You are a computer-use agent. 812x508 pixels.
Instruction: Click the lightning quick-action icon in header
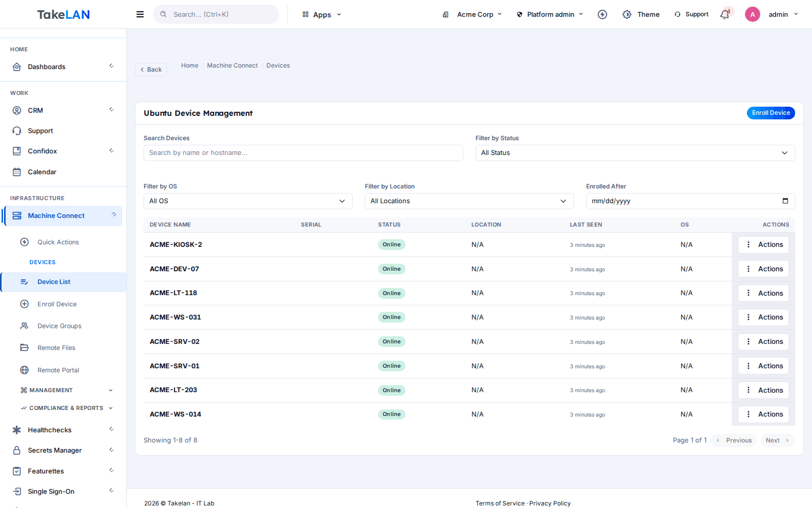[x=602, y=14]
